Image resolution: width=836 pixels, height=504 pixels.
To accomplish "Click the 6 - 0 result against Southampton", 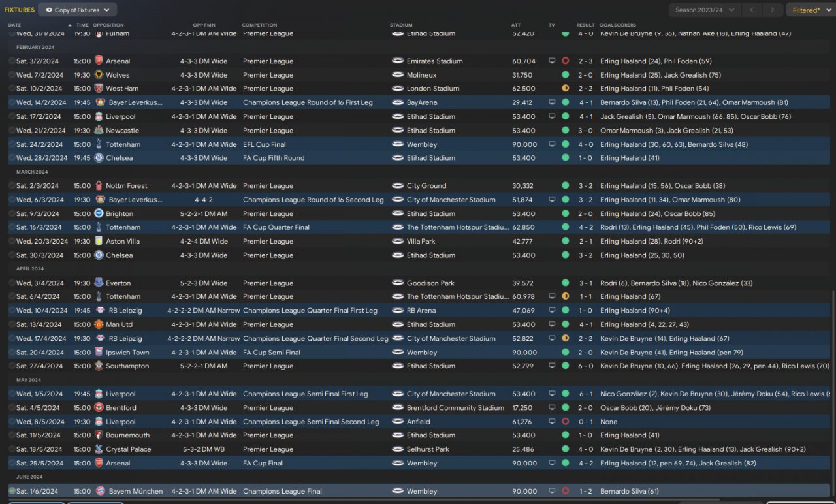I will [586, 366].
